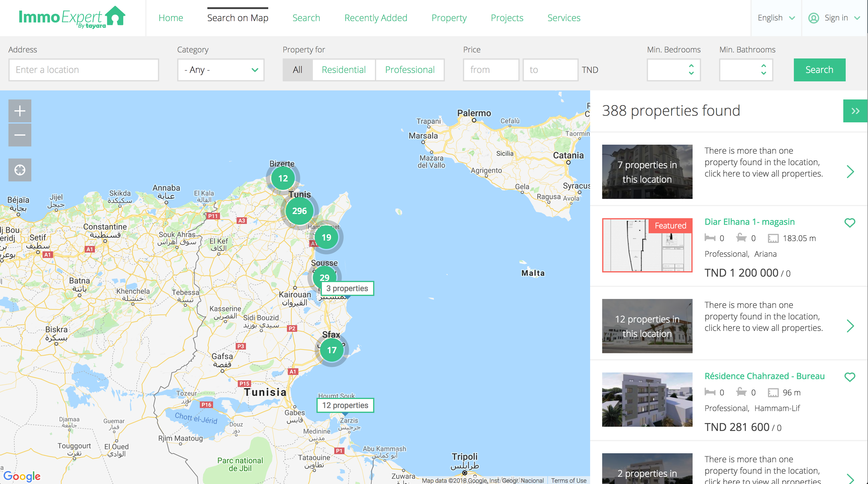Open the Category dropdown
The height and width of the screenshot is (484, 868).
pos(220,70)
